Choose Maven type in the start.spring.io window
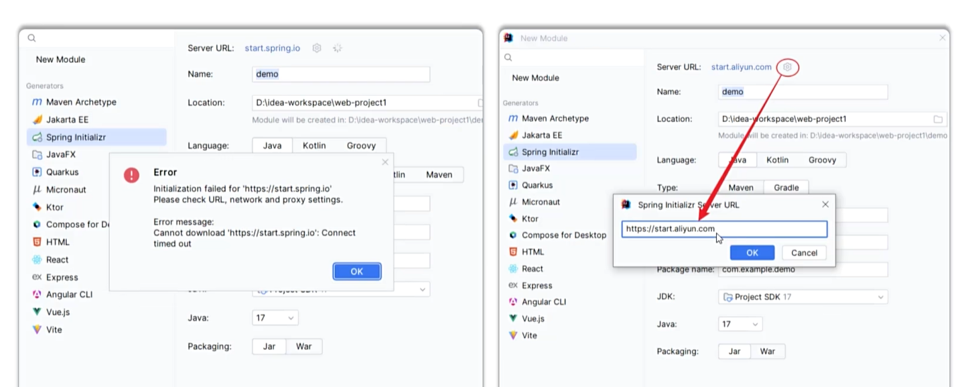 coord(439,174)
